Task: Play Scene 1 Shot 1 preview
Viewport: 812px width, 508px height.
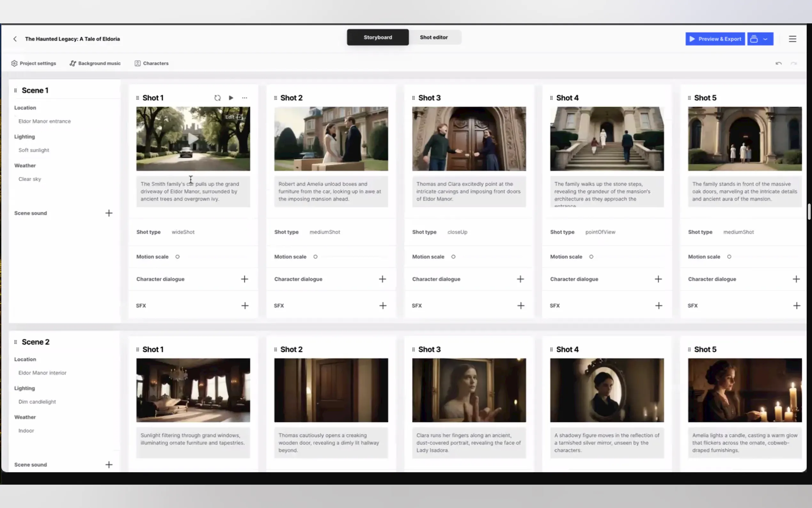Action: 231,98
